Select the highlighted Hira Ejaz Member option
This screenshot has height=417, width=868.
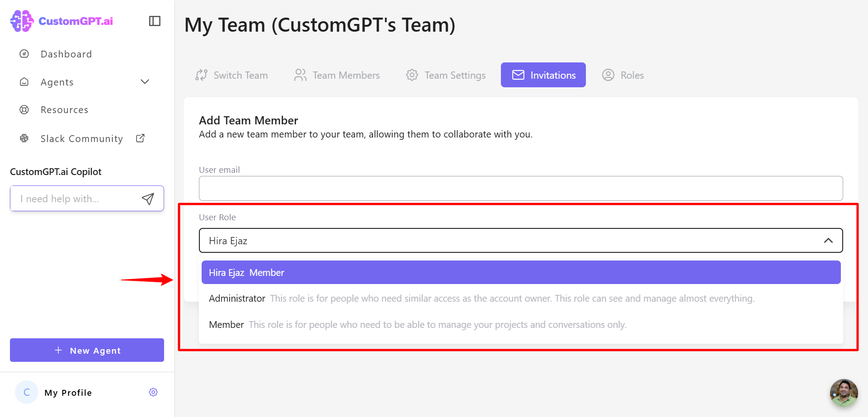pyautogui.click(x=521, y=272)
